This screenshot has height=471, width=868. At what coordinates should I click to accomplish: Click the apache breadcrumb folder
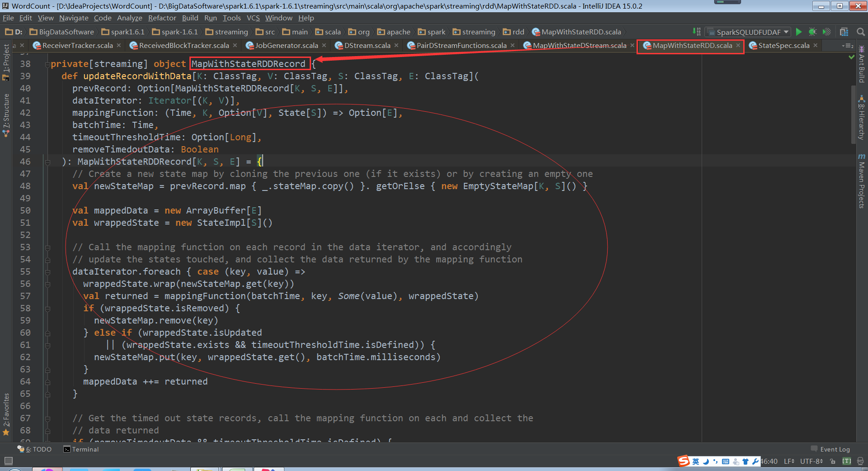click(x=394, y=32)
